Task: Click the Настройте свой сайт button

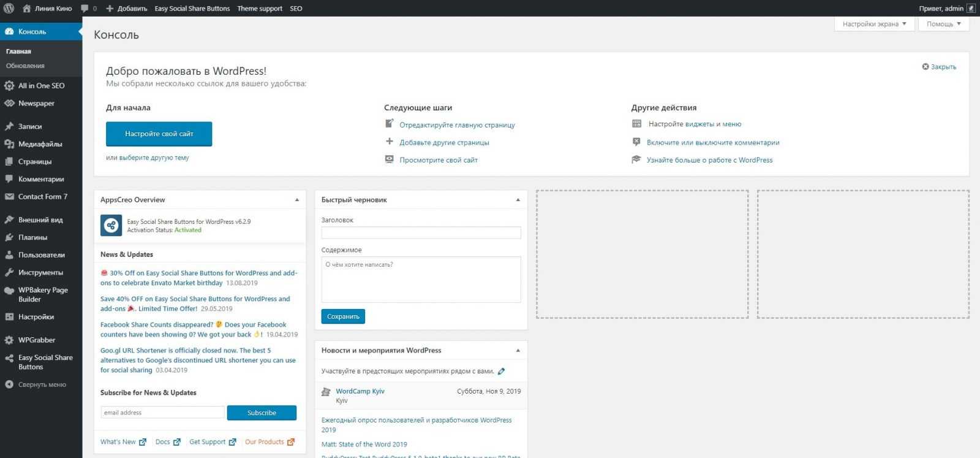Action: [x=159, y=134]
